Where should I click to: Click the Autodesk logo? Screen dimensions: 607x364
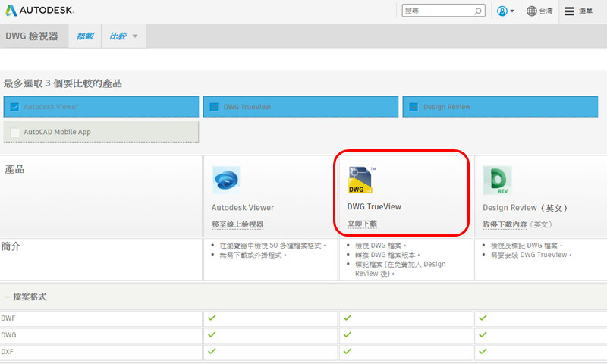point(39,11)
